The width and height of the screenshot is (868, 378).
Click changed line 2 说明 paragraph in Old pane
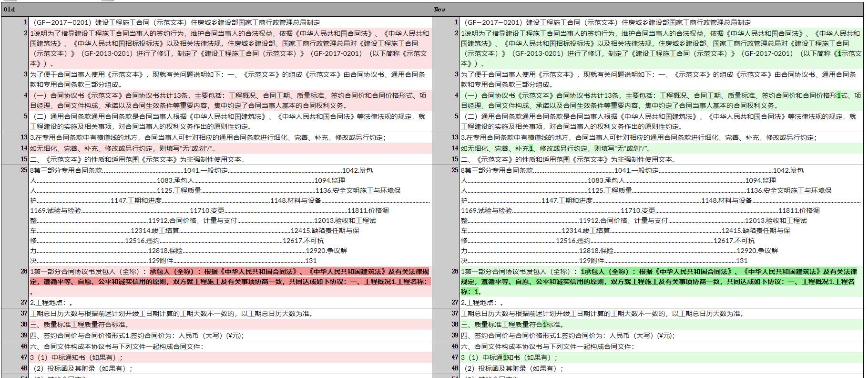230,48
